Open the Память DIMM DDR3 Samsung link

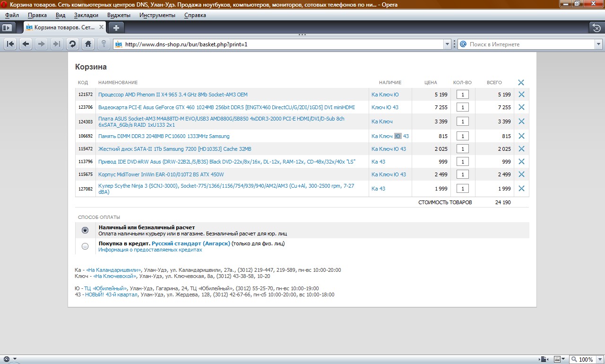tap(164, 136)
